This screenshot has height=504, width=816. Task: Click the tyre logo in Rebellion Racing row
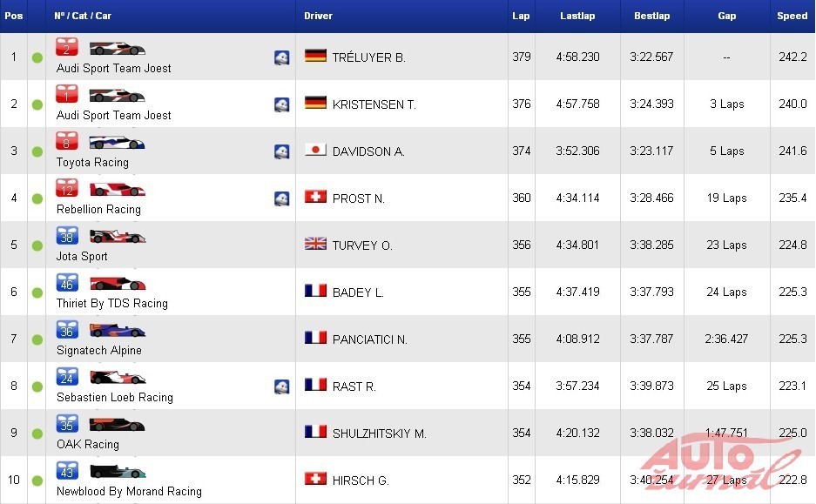282,198
